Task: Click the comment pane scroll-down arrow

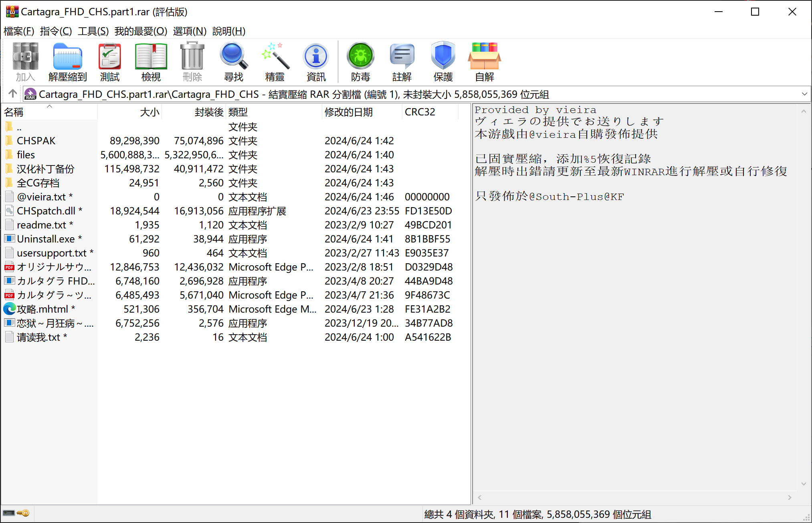Action: pos(803,484)
